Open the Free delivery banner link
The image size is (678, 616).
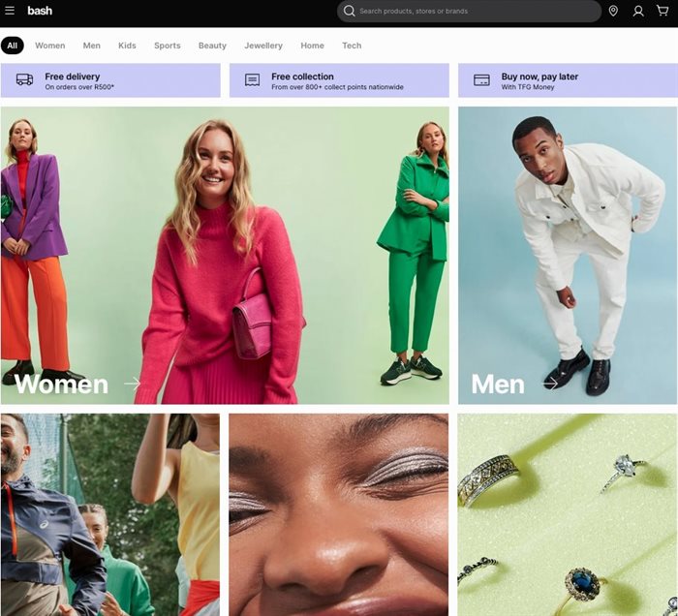tap(110, 80)
